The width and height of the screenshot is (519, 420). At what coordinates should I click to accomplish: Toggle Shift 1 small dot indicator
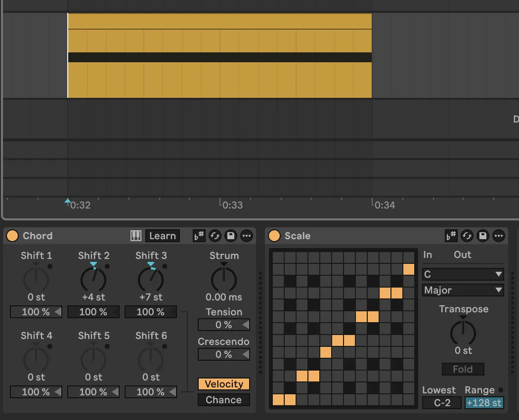[x=49, y=266]
